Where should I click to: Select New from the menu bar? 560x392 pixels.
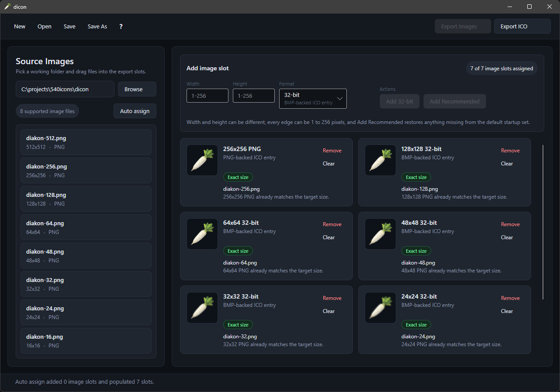(x=19, y=26)
